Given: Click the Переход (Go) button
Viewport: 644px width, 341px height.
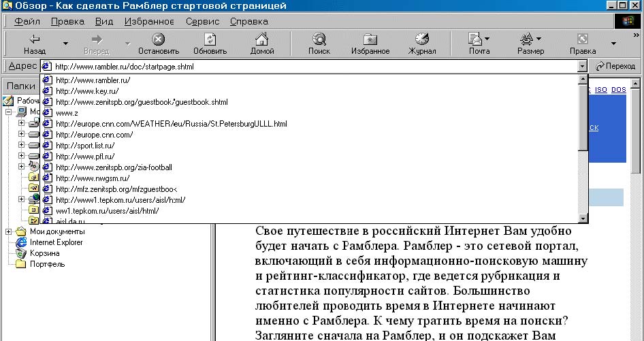Looking at the screenshot, I should pyautogui.click(x=615, y=66).
